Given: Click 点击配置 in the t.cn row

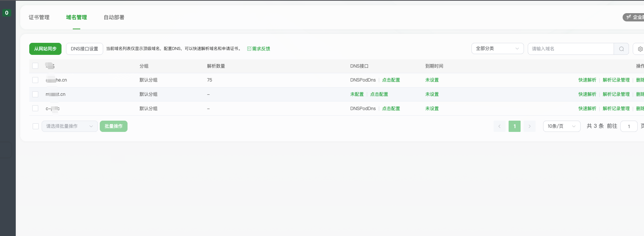Looking at the screenshot, I should point(379,94).
